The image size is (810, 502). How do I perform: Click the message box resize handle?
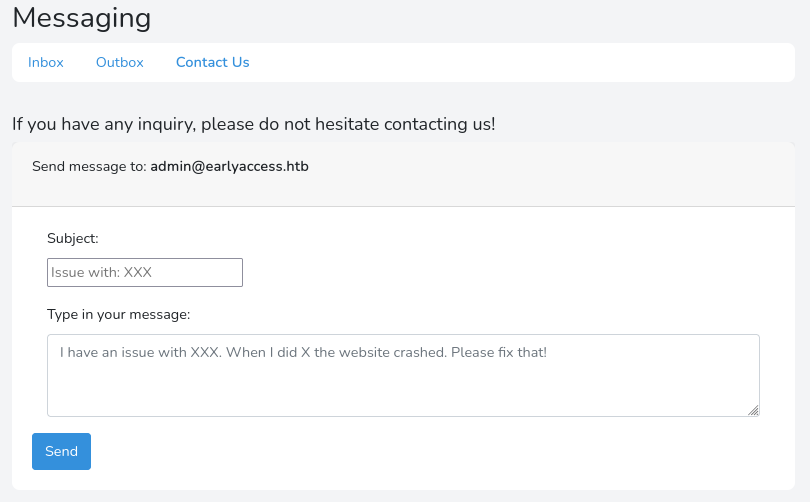[753, 410]
